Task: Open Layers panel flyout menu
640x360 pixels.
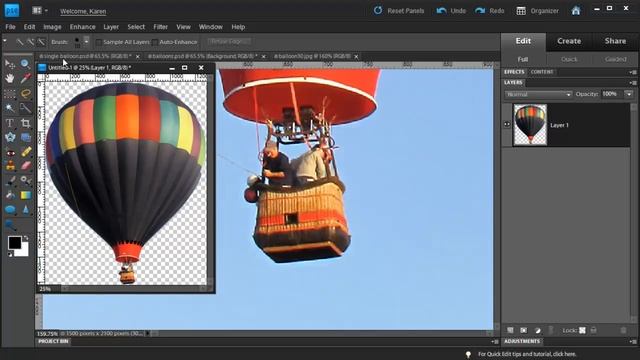Action: 633,83
